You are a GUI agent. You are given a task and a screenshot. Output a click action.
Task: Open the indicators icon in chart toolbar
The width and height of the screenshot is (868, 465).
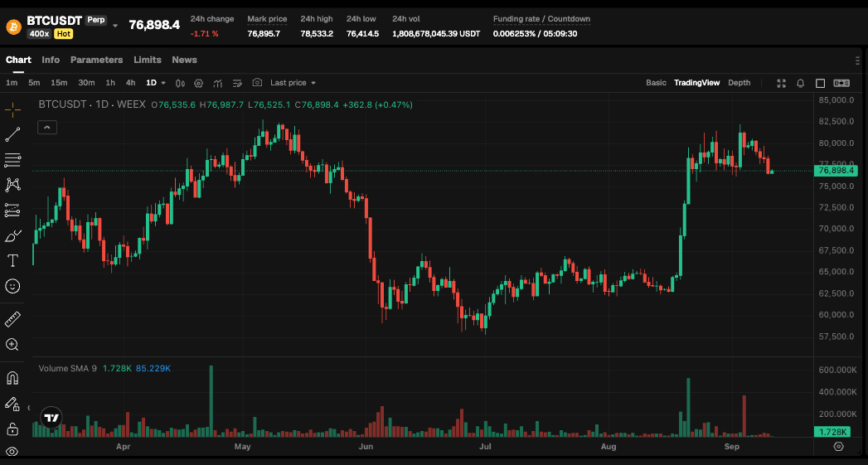217,83
